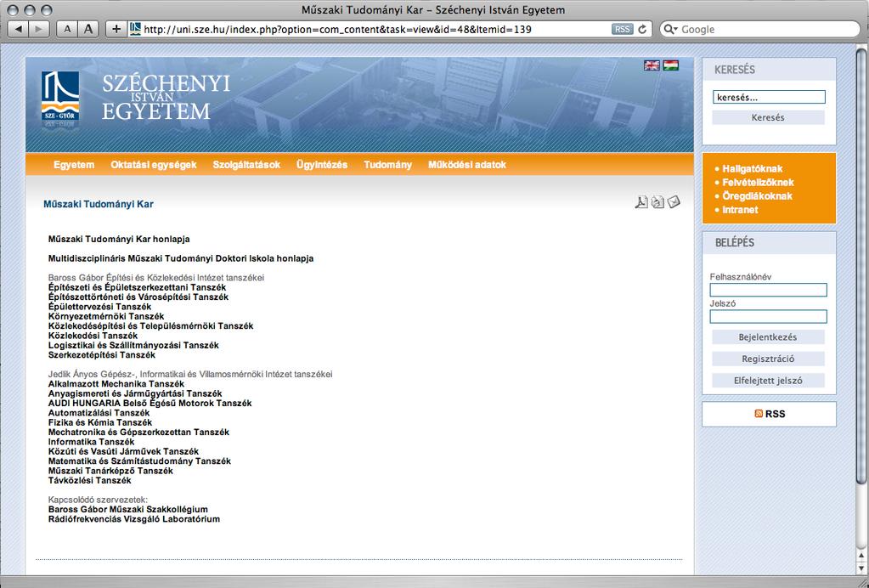
Task: Reload the page with the refresh icon
Action: [x=643, y=30]
